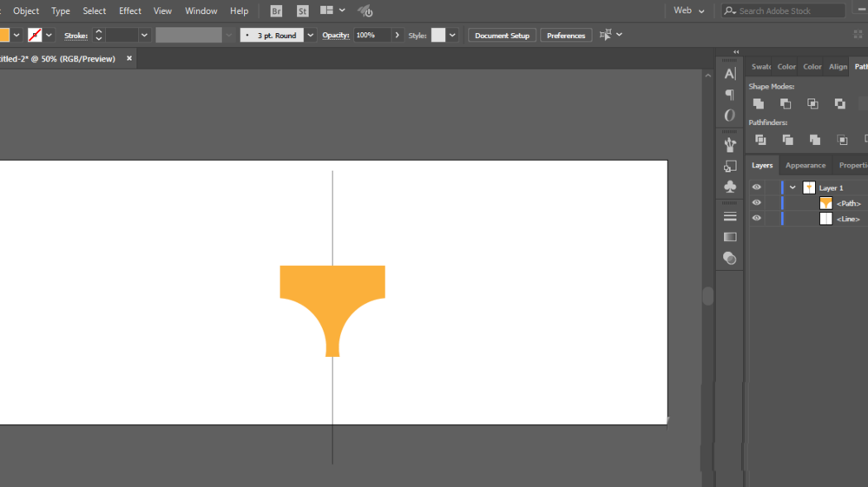This screenshot has width=868, height=487.
Task: Click the orange fill color swatch
Action: coord(4,35)
